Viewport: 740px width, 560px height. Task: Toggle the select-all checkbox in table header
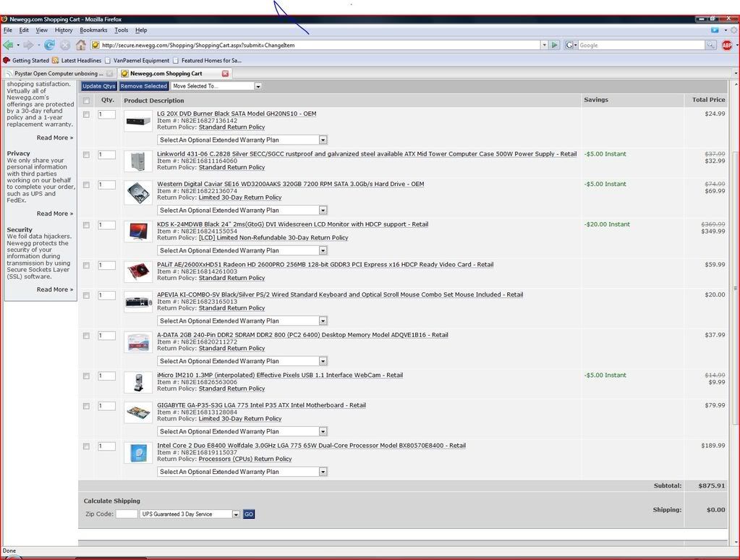[x=86, y=101]
